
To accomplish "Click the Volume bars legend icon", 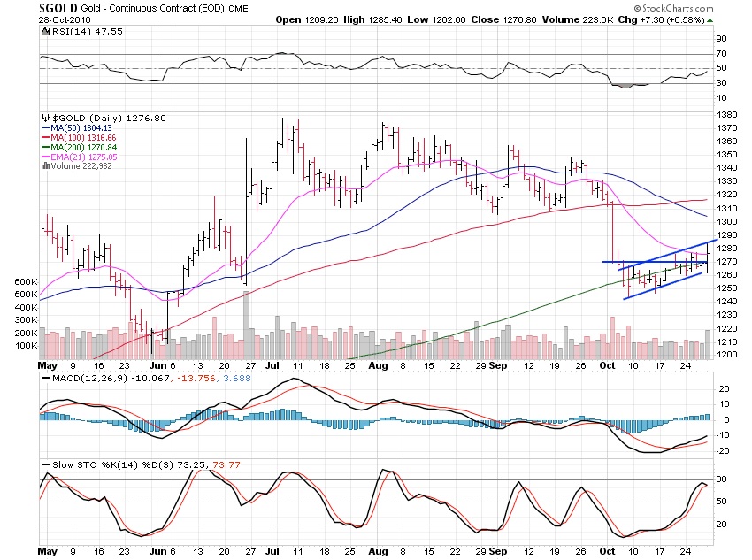I will click(x=45, y=166).
